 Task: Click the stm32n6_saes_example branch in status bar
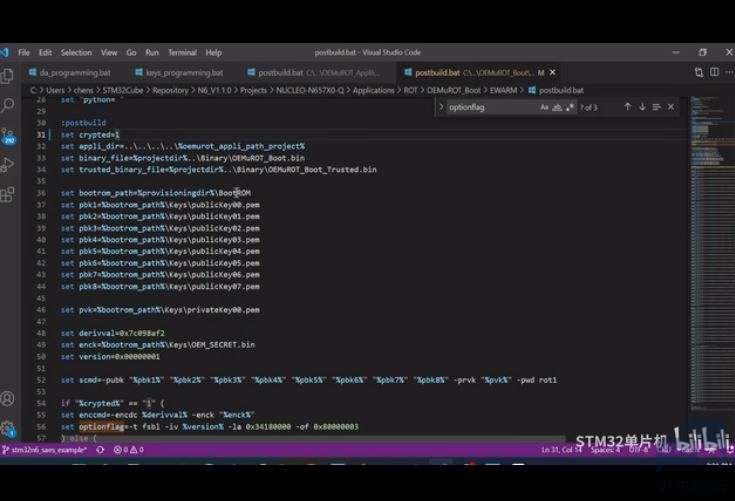(x=45, y=450)
